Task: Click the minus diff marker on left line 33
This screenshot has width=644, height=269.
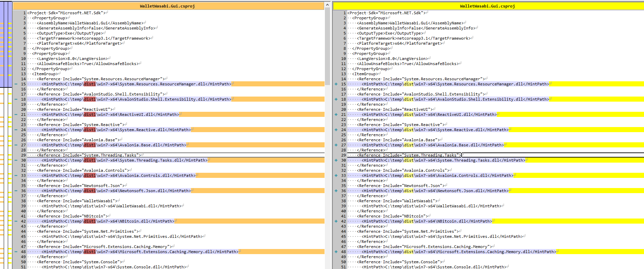Action: pos(16,175)
